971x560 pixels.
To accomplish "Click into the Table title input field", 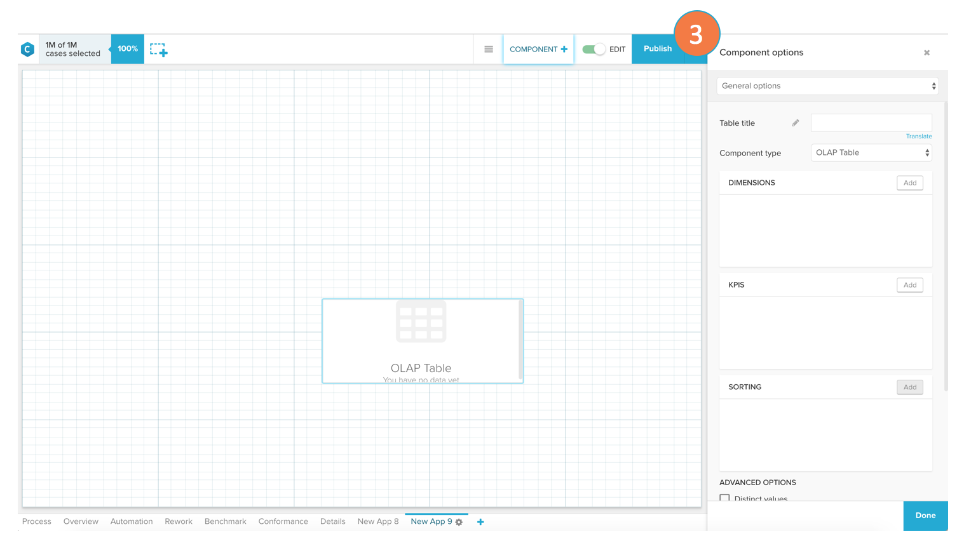I will 871,123.
